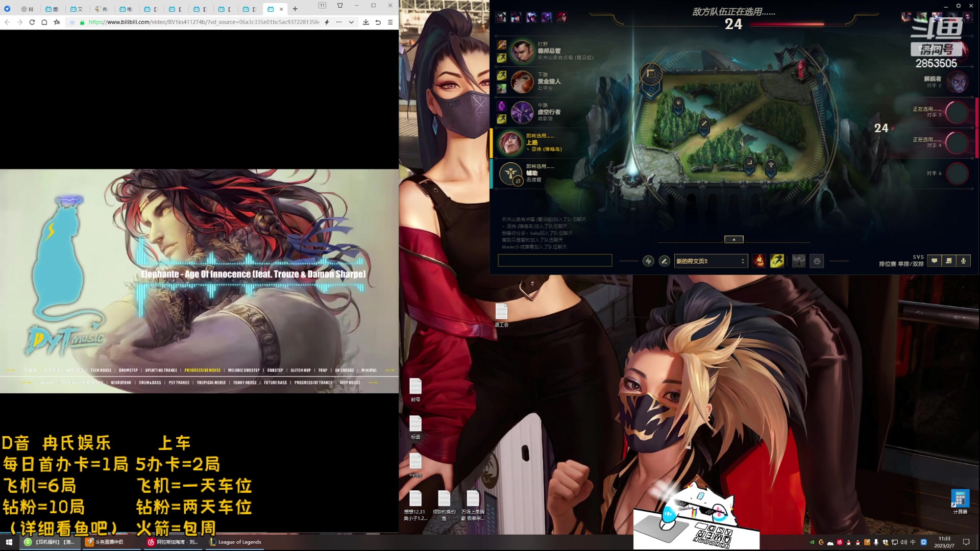This screenshot has height=551, width=980.
Task: Open the notification center icon
Action: tap(966, 542)
